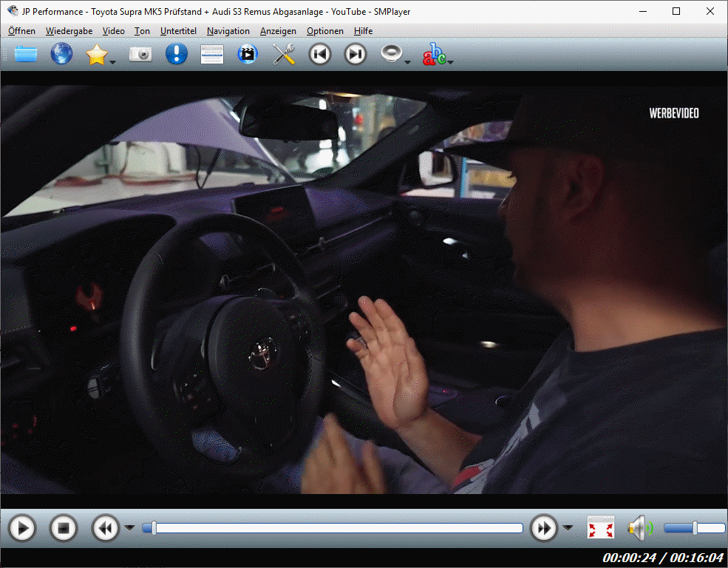Start playback with the Play button
Screen dimensions: 728x568
coord(22,528)
